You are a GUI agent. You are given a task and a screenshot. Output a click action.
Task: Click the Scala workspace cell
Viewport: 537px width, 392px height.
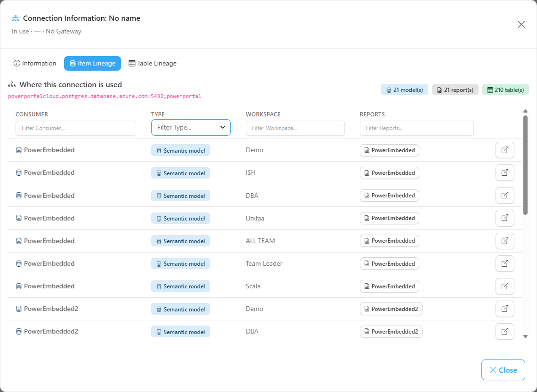coord(253,286)
